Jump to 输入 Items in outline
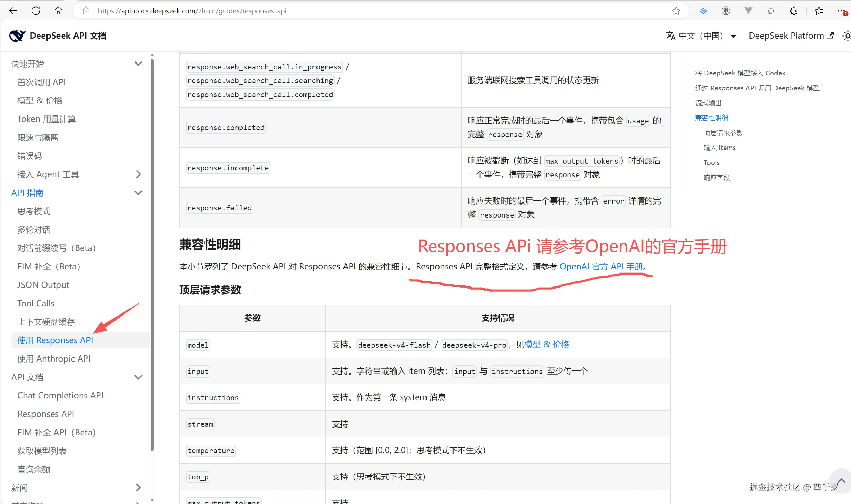This screenshot has width=851, height=504. 719,148
